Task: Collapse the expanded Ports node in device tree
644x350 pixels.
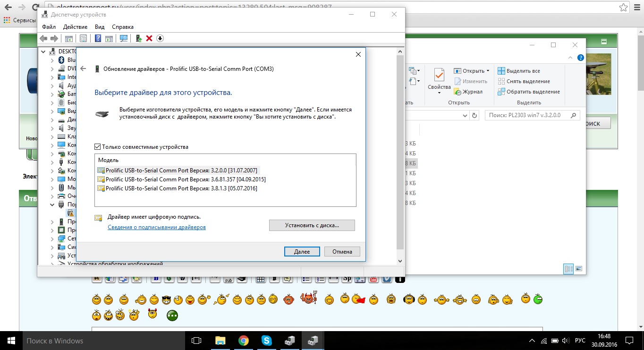Action: (x=52, y=205)
